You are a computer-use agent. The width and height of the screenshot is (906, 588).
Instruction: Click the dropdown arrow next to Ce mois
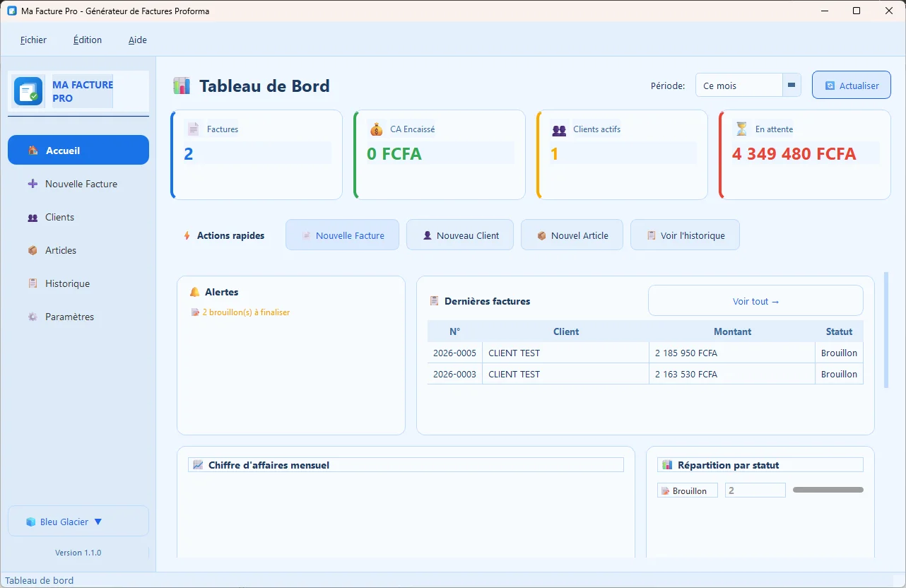[792, 84]
